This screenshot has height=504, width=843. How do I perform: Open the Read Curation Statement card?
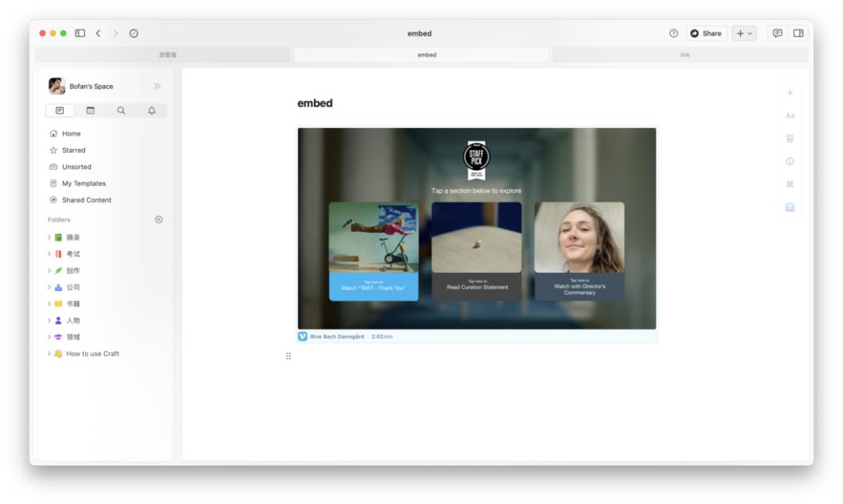tap(476, 251)
